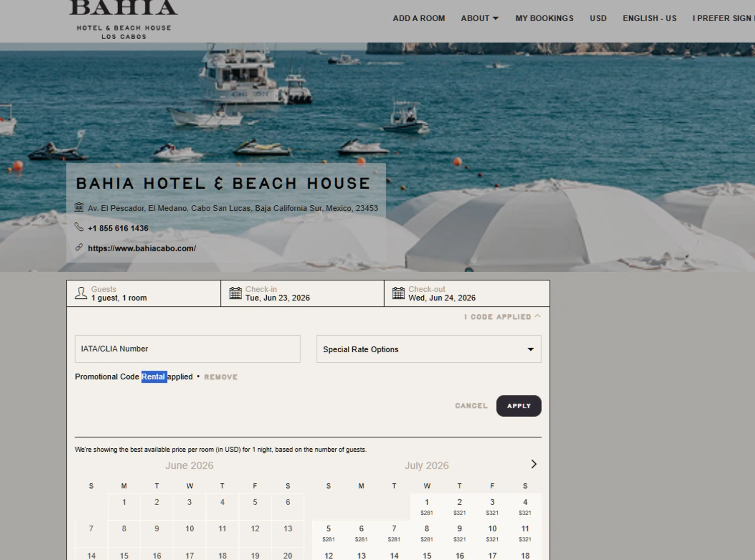Click the phone icon beside the number
Viewport: 755px width, 560px height.
pyautogui.click(x=79, y=227)
